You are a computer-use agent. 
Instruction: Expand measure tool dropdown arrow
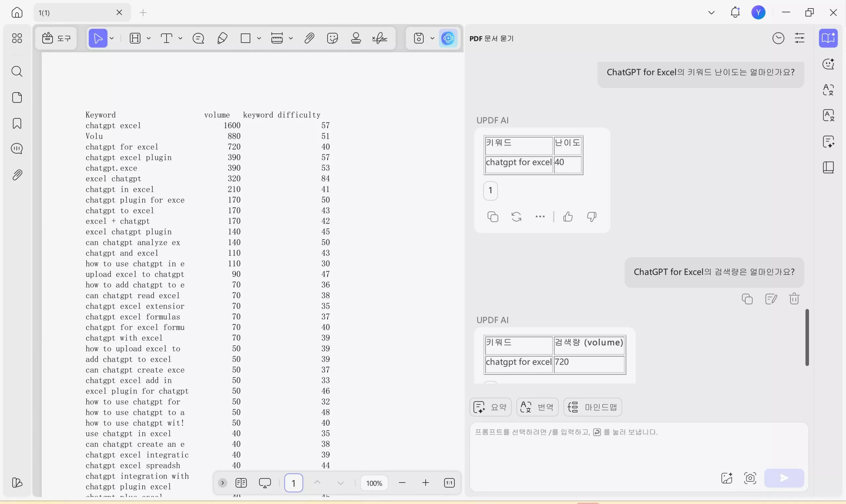click(291, 38)
